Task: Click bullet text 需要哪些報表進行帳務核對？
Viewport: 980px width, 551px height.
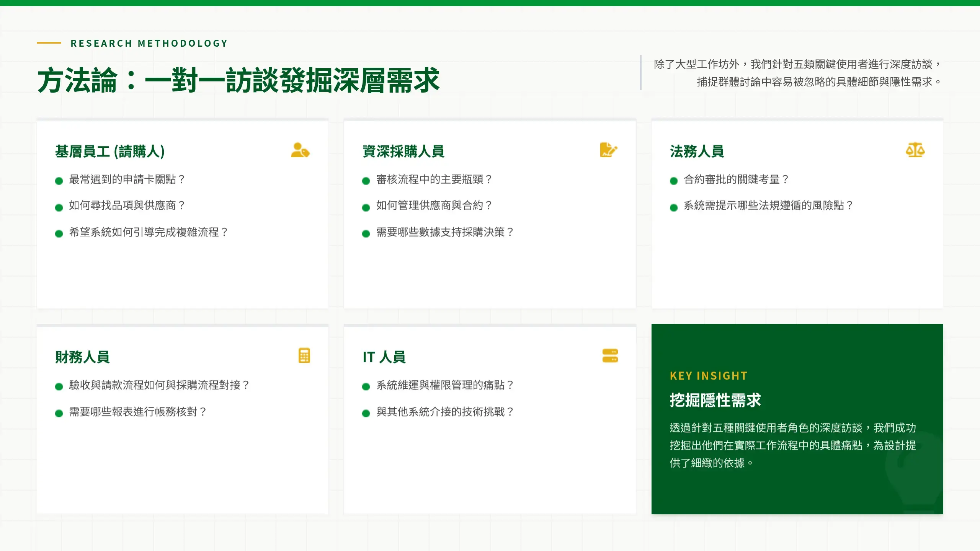Action: pos(138,412)
